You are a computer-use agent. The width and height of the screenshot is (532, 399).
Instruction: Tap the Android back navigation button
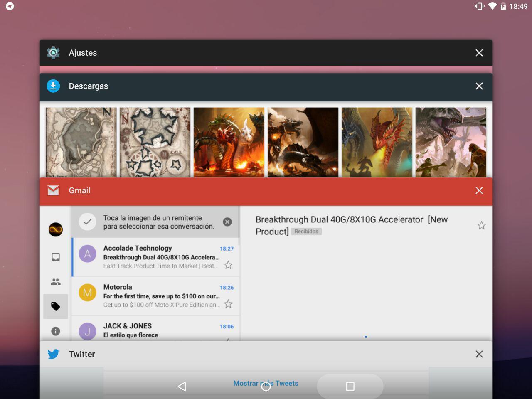(182, 387)
